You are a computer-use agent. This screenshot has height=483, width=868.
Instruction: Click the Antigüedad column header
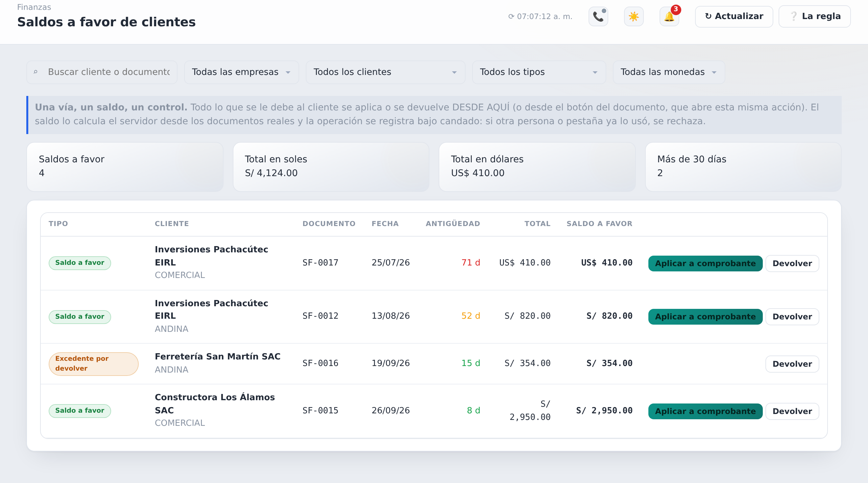(x=452, y=224)
